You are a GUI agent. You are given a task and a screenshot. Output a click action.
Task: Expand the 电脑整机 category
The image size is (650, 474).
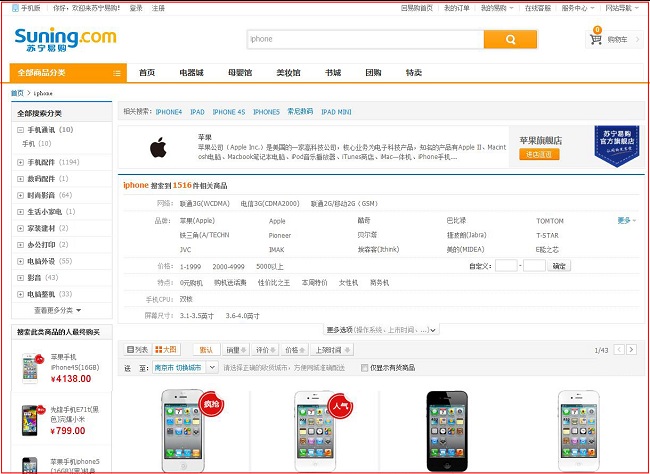[20, 294]
